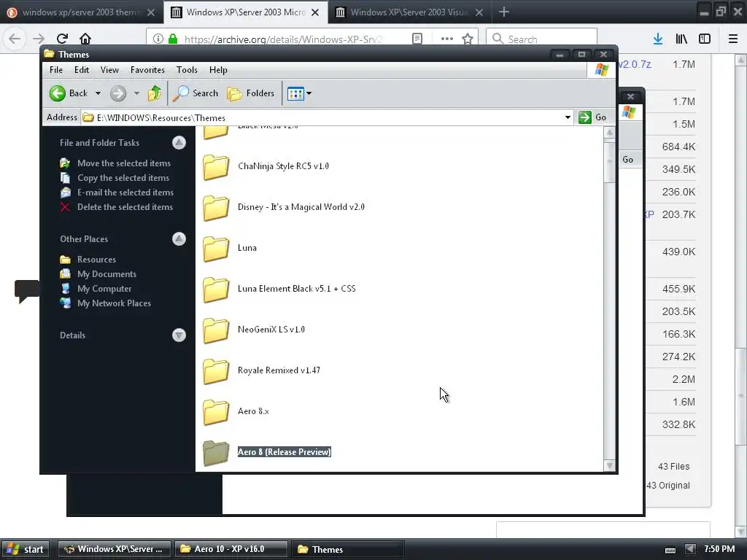Open the Firefox hamburger menu
This screenshot has height=560, width=747.
pos(733,39)
